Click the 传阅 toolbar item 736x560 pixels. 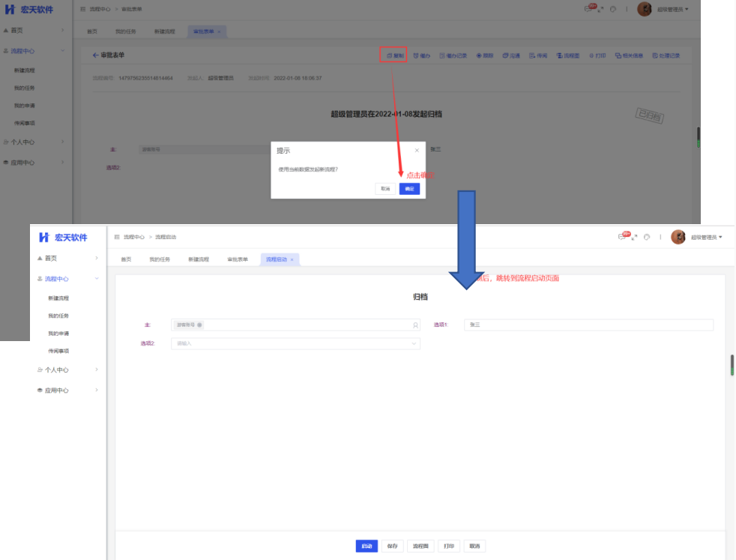tap(538, 55)
